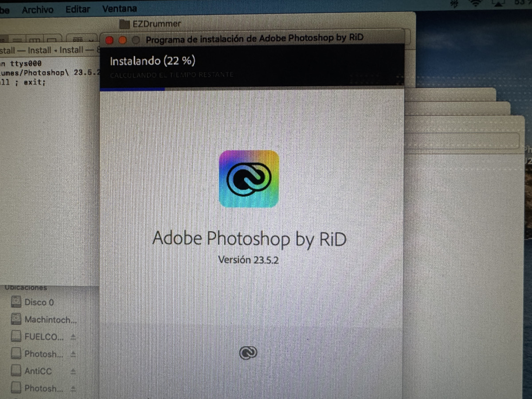The image size is (532, 399).
Task: Open the Ventana menu
Action: (119, 8)
